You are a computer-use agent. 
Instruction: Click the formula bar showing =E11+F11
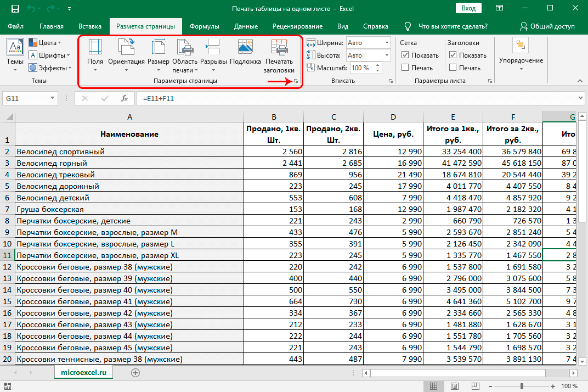(356, 98)
